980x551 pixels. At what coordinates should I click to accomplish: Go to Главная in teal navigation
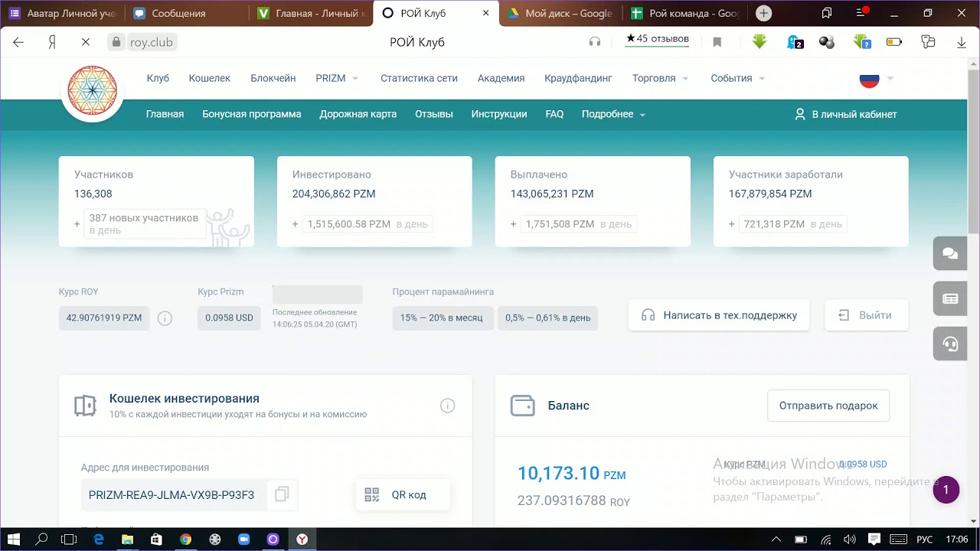[165, 114]
